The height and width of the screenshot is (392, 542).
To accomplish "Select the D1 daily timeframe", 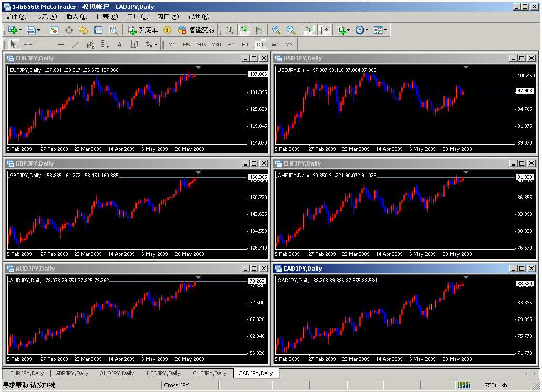I will pyautogui.click(x=260, y=44).
